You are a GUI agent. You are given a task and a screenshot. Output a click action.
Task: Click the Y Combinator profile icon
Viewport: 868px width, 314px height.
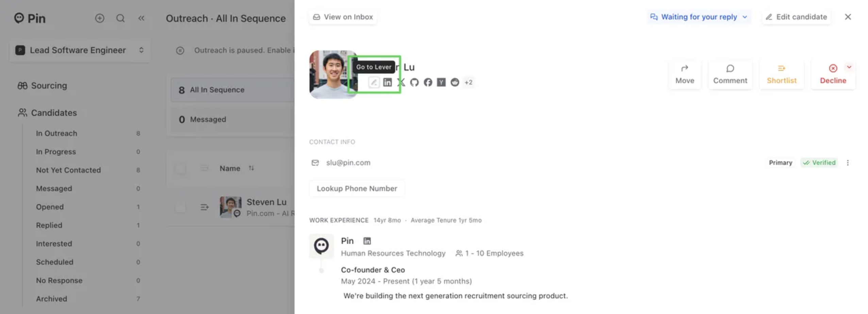[441, 82]
